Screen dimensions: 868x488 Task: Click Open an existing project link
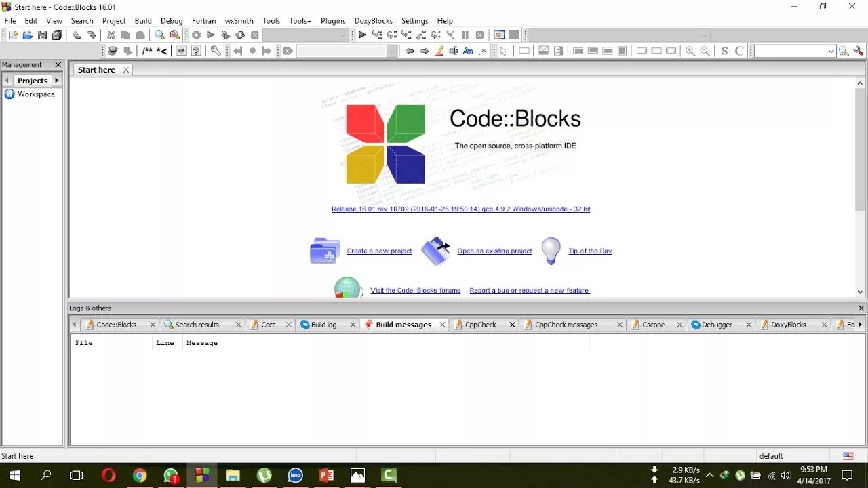[494, 251]
